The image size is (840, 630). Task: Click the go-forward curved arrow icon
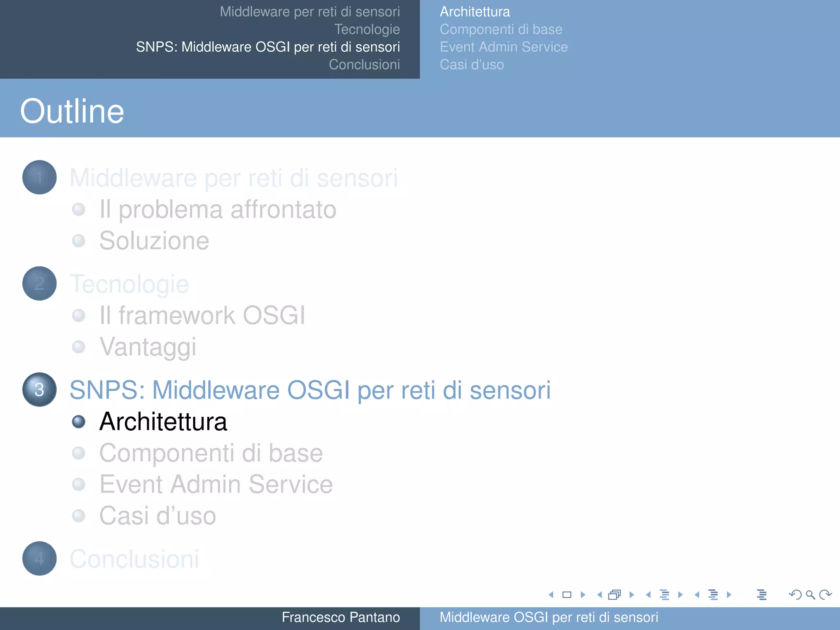click(x=825, y=594)
